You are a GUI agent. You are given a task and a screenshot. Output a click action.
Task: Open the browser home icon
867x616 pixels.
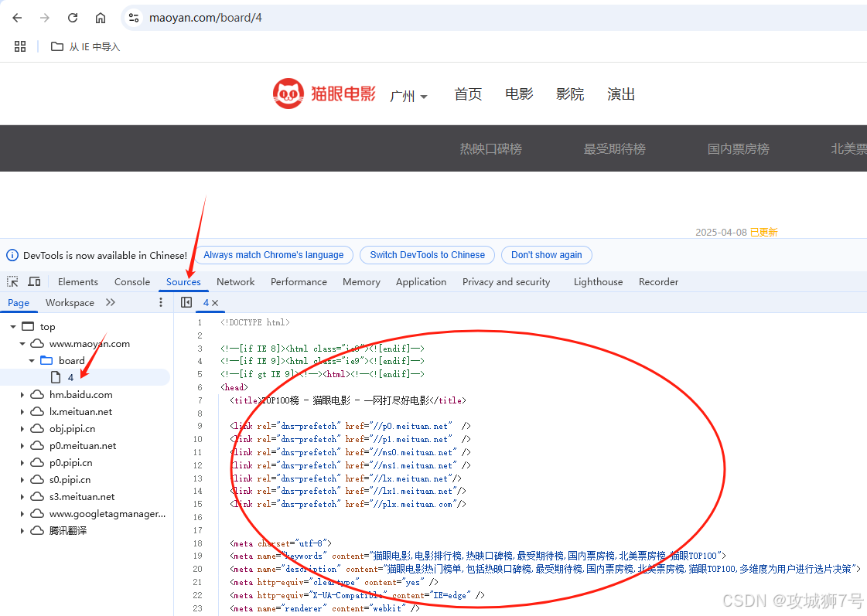pyautogui.click(x=100, y=18)
